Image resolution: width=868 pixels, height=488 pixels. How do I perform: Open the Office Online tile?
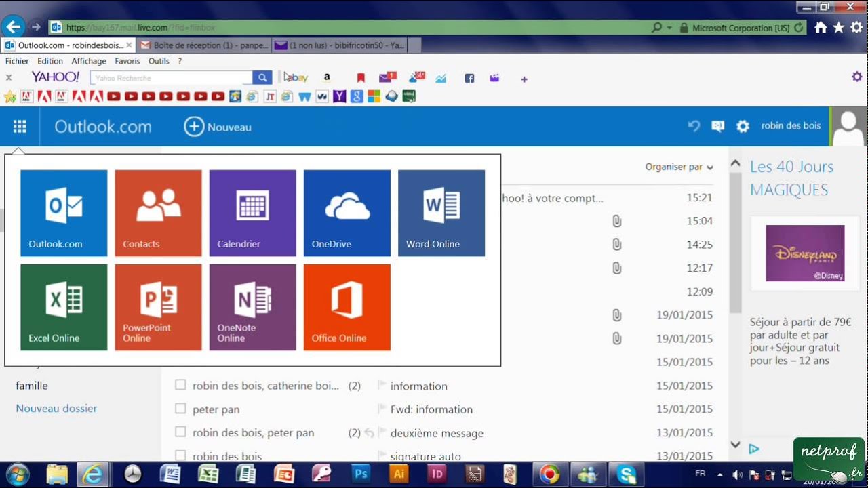tap(347, 307)
